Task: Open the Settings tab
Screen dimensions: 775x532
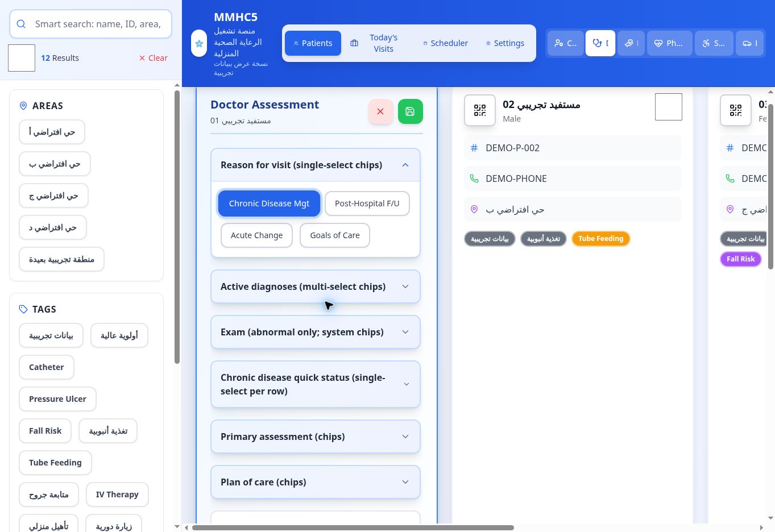Action: pos(505,43)
